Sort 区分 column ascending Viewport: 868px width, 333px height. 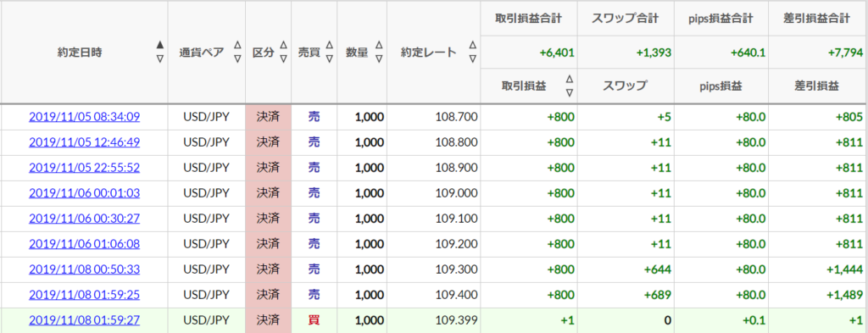coord(283,46)
